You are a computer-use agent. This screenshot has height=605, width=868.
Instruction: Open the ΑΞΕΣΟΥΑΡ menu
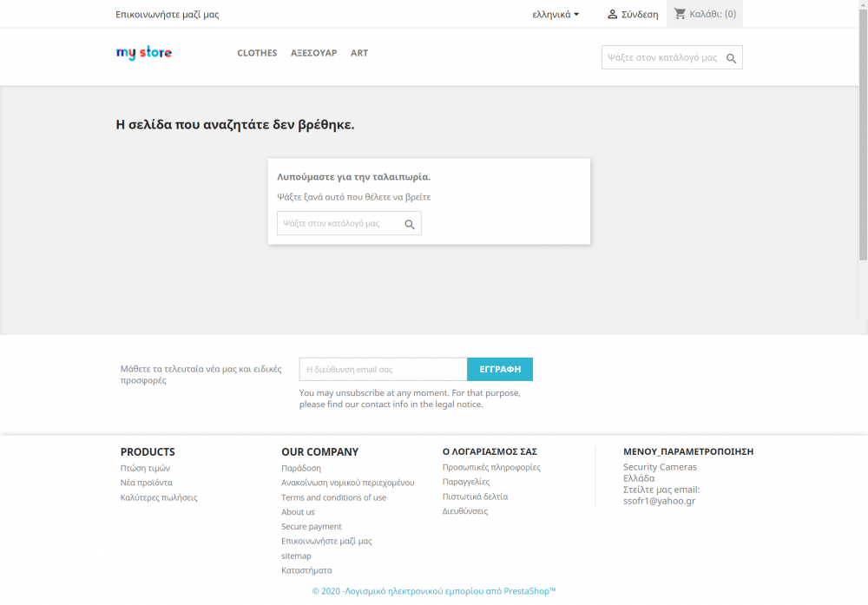(314, 53)
